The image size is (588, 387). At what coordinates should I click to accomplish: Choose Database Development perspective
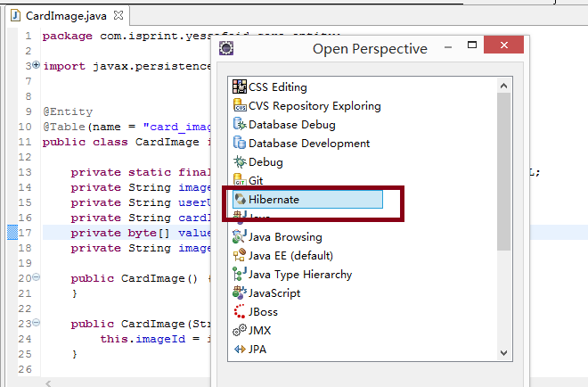(309, 143)
